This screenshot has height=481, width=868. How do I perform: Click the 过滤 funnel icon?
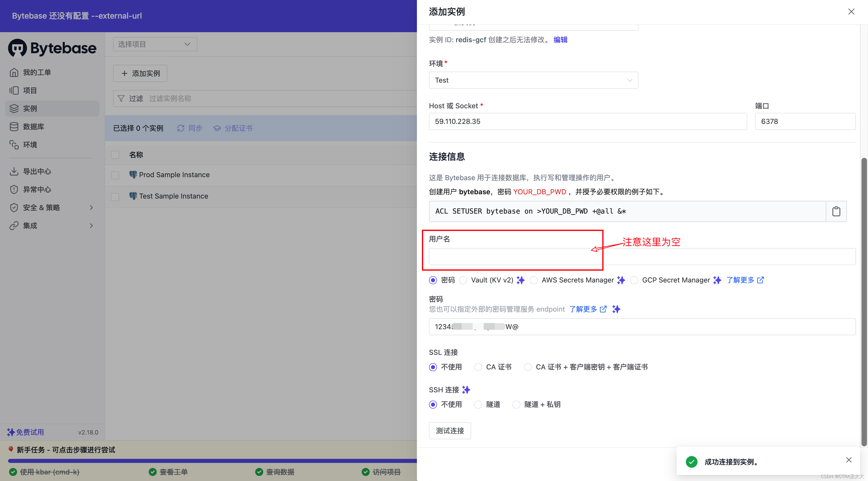(x=121, y=99)
